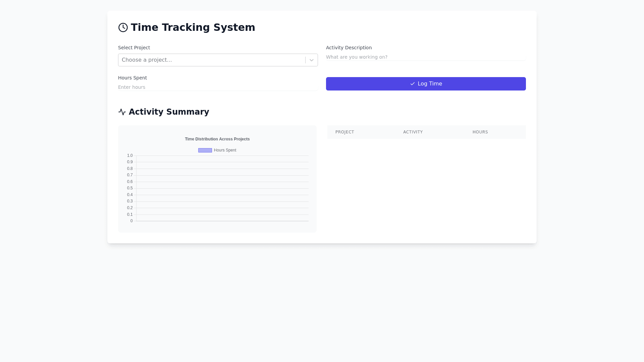Click the Hours Spent form label

point(132,78)
